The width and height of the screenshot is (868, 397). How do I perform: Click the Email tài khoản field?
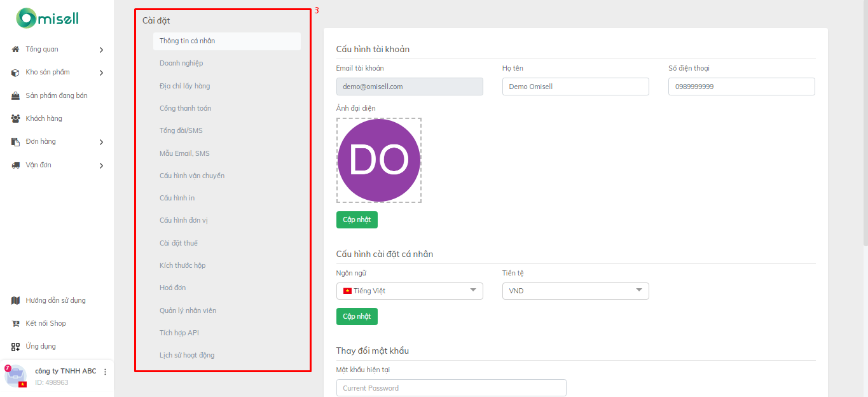pos(410,87)
